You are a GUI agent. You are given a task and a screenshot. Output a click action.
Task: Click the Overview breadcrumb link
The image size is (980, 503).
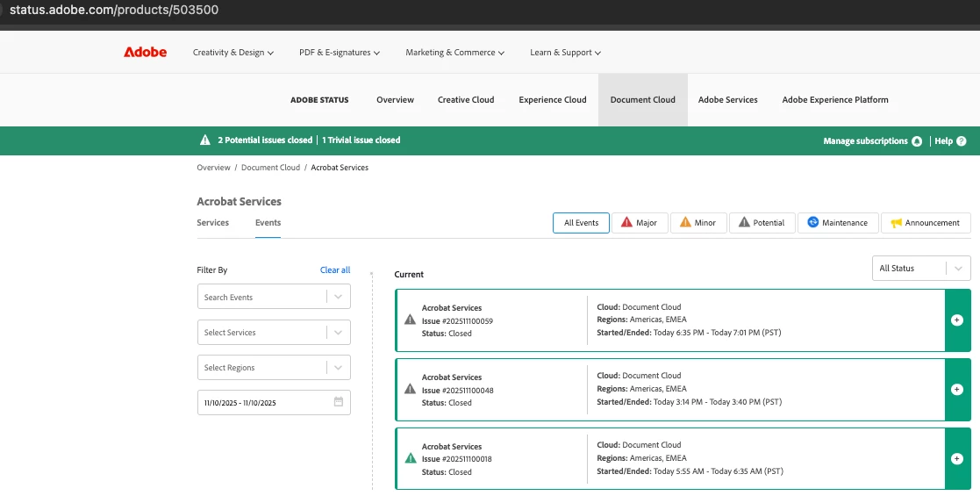click(214, 168)
